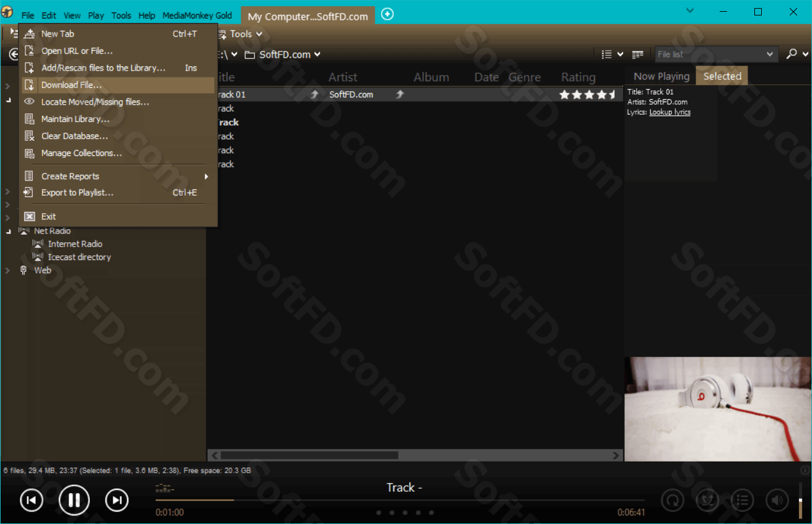Set the Track 01 star rating
This screenshot has width=812, height=524.
[x=588, y=95]
